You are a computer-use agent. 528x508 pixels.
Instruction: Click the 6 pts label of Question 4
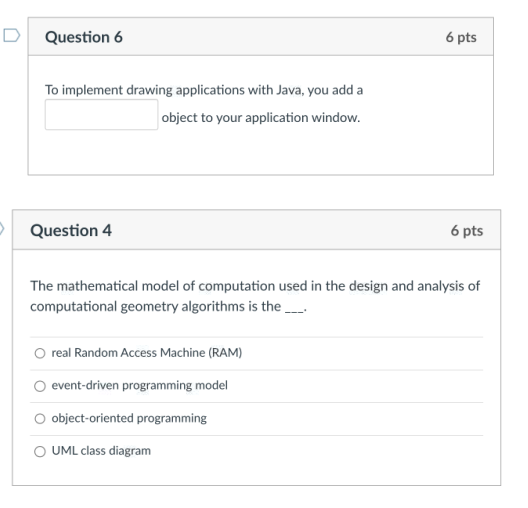click(x=467, y=231)
